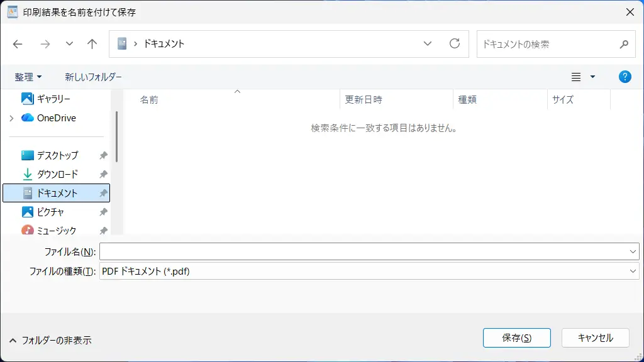Click 新しいフォルダー in the toolbar
Image resolution: width=644 pixels, height=362 pixels.
93,77
